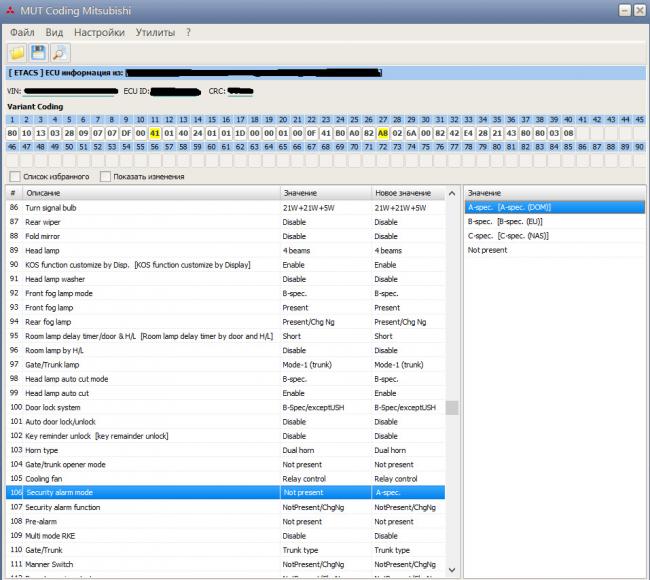
Task: Enable the 'Список избранного' checkbox
Action: [x=14, y=176]
